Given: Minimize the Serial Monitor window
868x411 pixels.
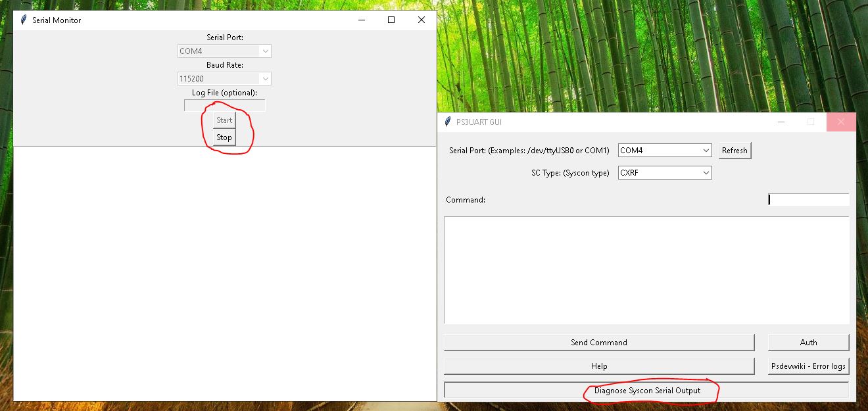Looking at the screenshot, I should [x=362, y=20].
